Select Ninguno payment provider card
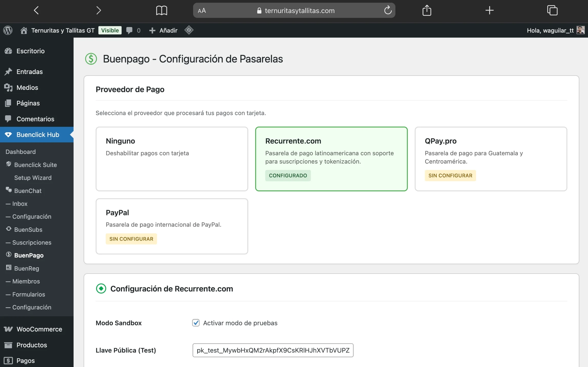Screen dimensions: 588x367 click(x=172, y=159)
